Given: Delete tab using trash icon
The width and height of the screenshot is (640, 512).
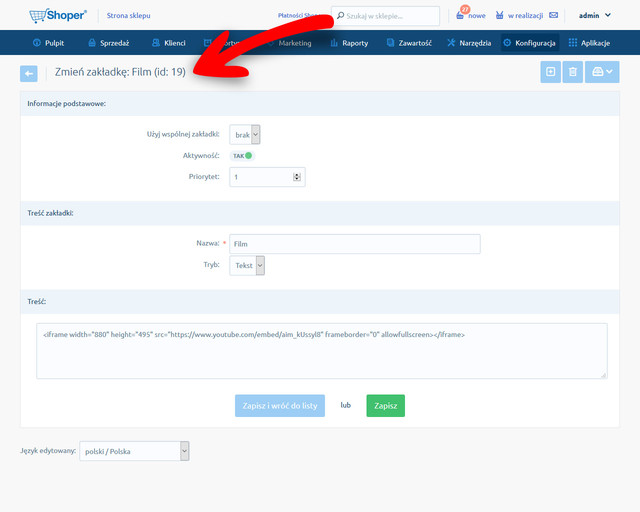Looking at the screenshot, I should click(x=573, y=72).
